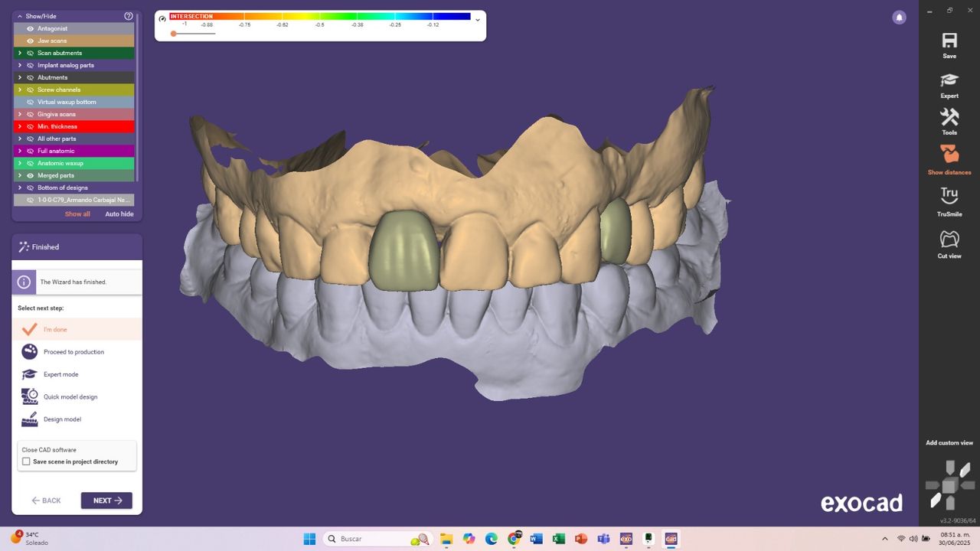Toggle visibility eye for Jaw scans
The image size is (980, 551).
click(31, 41)
